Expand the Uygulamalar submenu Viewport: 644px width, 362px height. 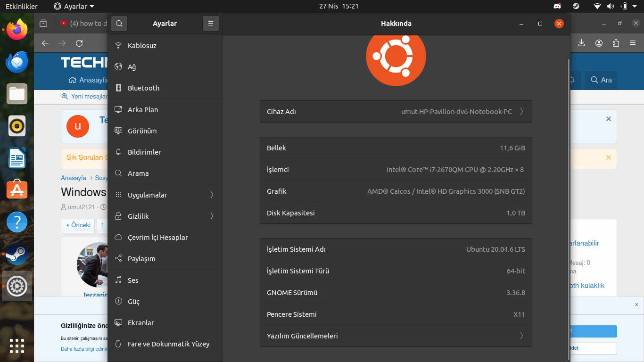point(165,195)
